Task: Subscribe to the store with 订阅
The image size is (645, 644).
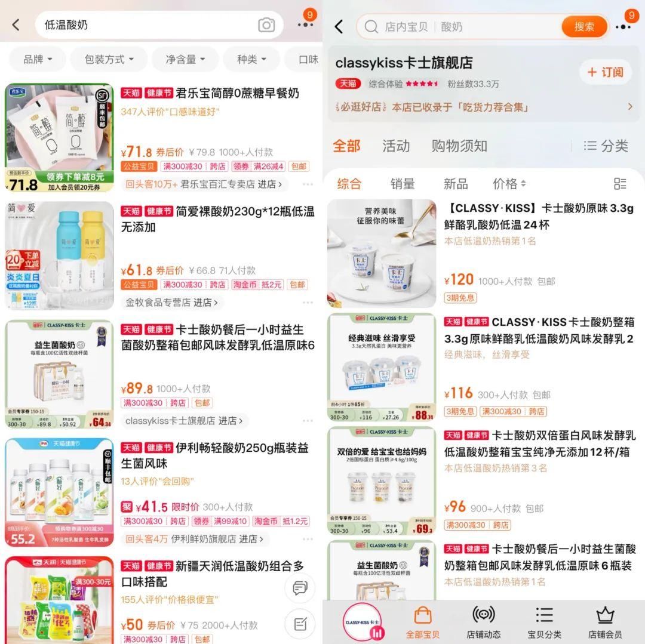Action: pyautogui.click(x=606, y=72)
